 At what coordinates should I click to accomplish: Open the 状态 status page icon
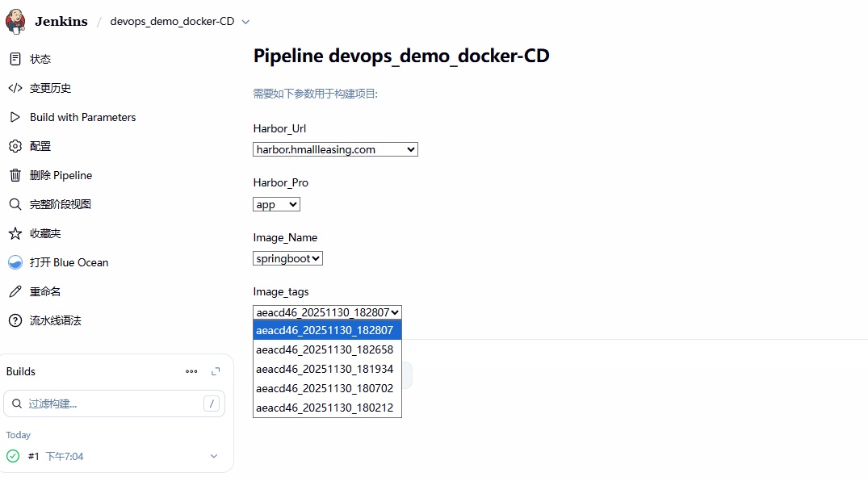[x=15, y=59]
